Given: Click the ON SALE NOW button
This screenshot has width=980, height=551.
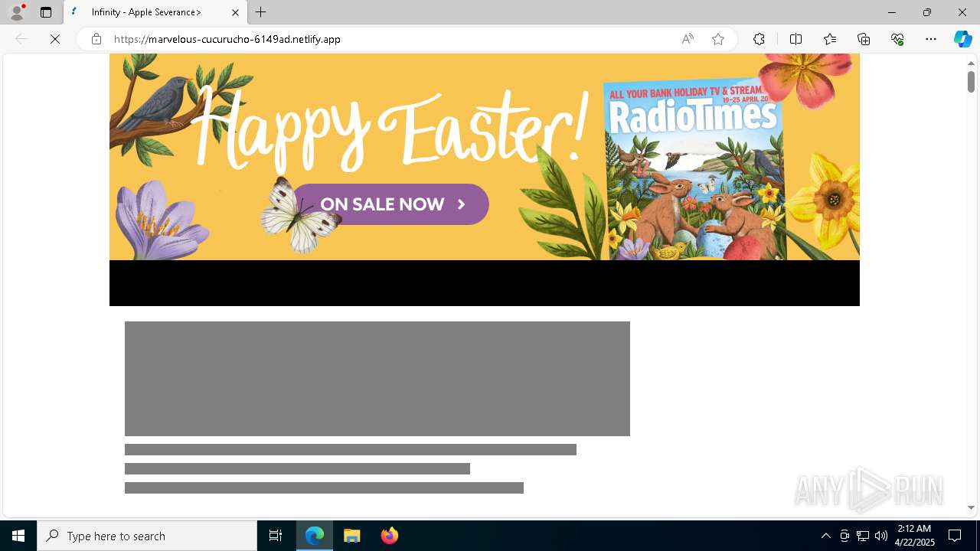Looking at the screenshot, I should [390, 204].
